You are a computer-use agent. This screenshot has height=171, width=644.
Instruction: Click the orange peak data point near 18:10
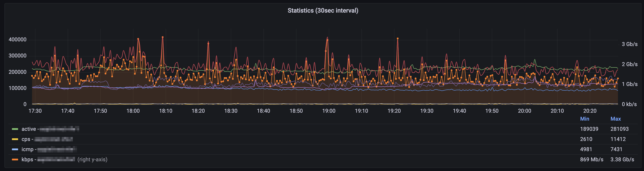(x=163, y=37)
